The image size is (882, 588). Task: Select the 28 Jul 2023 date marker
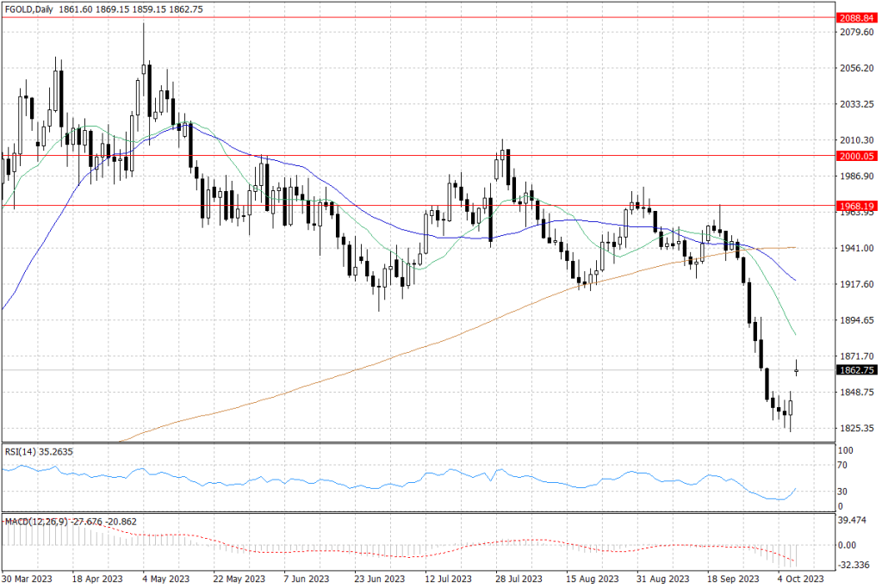[x=519, y=579]
